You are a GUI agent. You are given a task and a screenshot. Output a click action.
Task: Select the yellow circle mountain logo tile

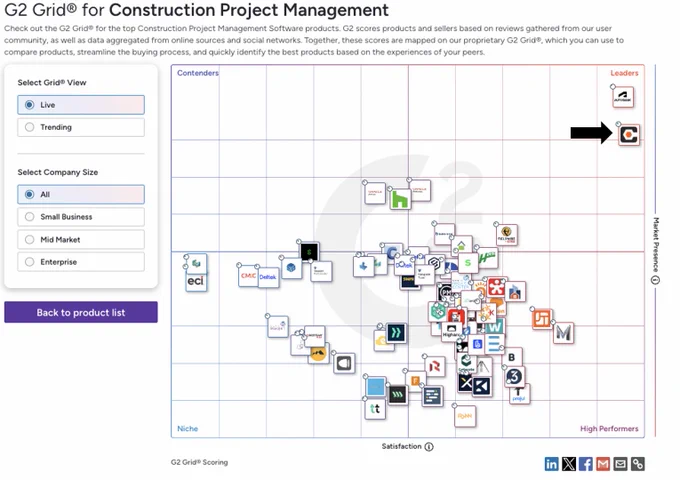click(319, 353)
